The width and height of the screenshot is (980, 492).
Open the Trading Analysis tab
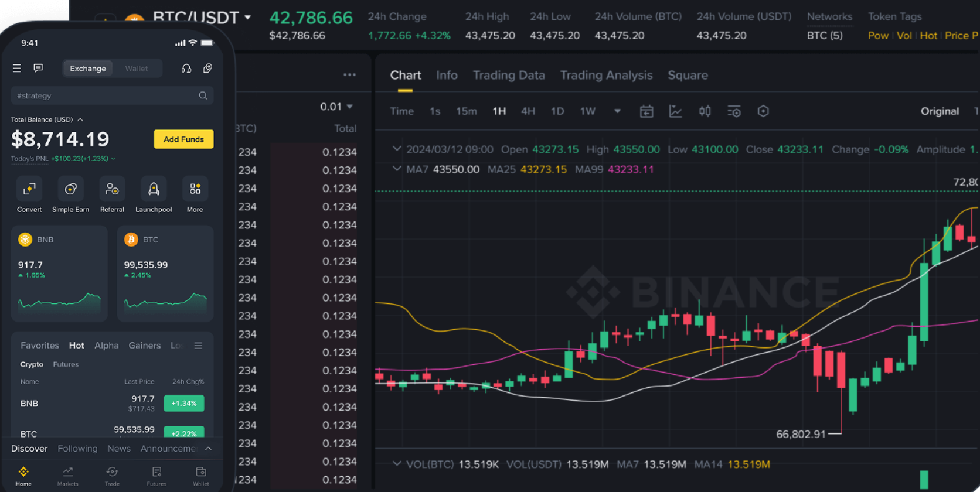coord(606,76)
